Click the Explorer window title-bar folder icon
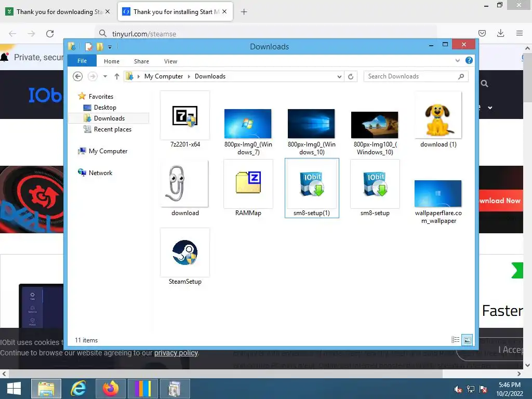Image resolution: width=532 pixels, height=399 pixels. 72,46
